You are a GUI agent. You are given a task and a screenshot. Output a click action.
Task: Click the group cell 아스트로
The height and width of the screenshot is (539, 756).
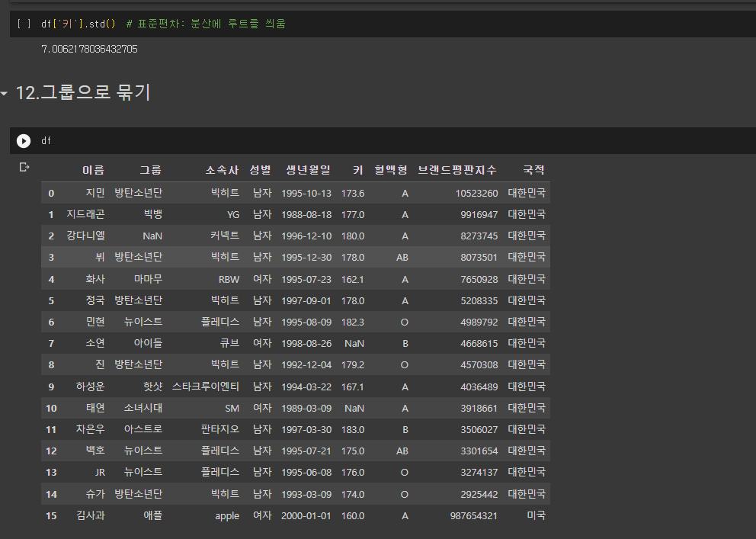[x=143, y=429]
